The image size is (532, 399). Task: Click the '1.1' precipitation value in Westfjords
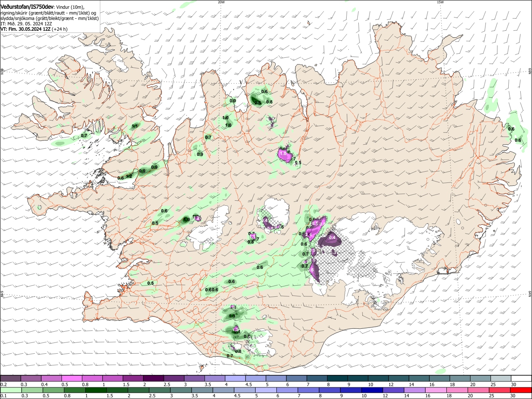(135, 126)
